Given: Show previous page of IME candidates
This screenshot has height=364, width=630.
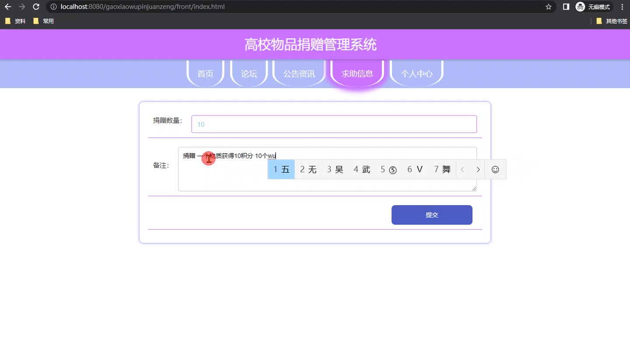Looking at the screenshot, I should pyautogui.click(x=462, y=169).
